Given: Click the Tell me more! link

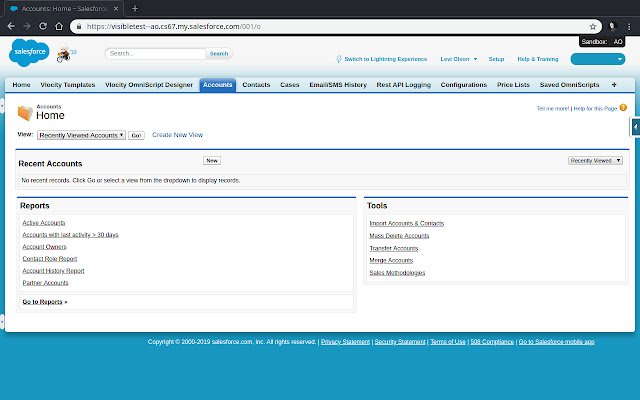Looking at the screenshot, I should pyautogui.click(x=553, y=109).
